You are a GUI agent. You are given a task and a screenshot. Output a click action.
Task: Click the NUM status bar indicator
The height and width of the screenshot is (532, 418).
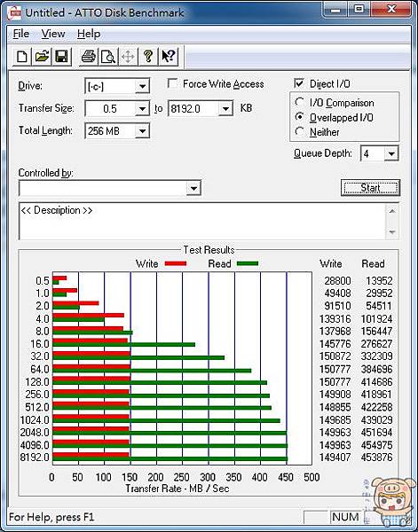pyautogui.click(x=345, y=517)
